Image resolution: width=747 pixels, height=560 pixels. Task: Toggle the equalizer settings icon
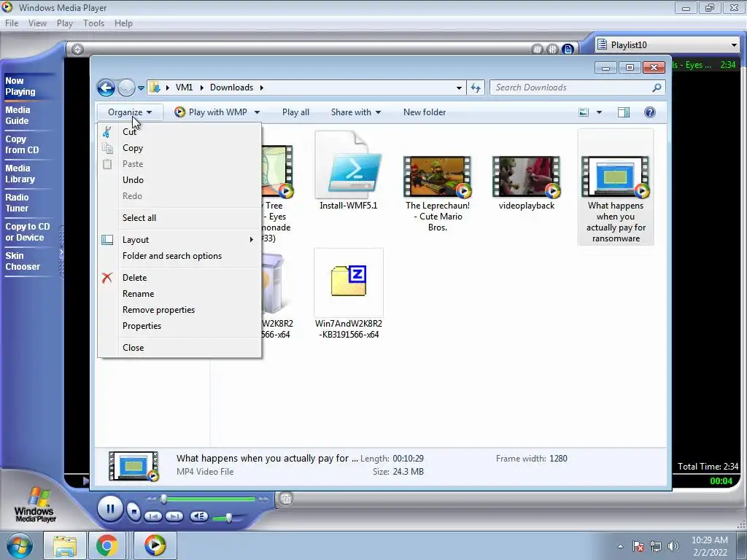pyautogui.click(x=552, y=49)
